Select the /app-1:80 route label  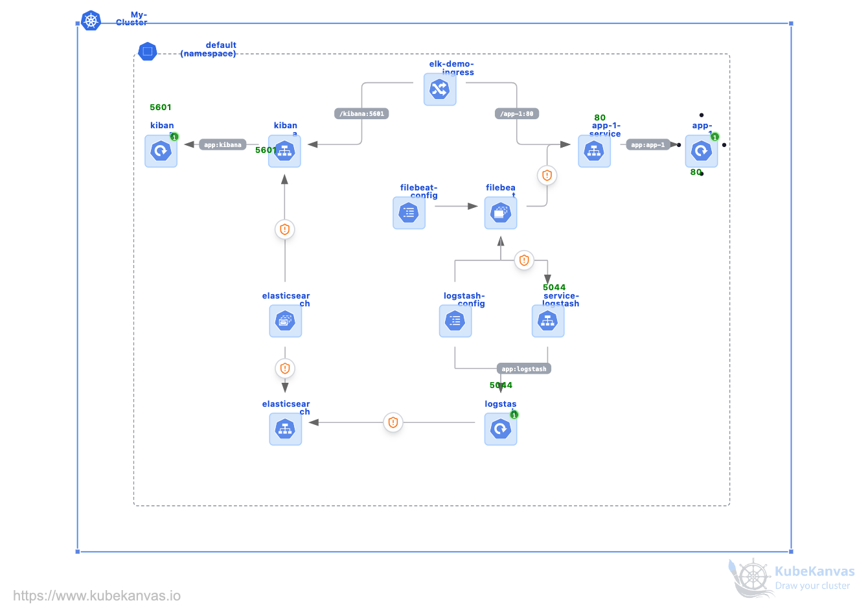[517, 114]
